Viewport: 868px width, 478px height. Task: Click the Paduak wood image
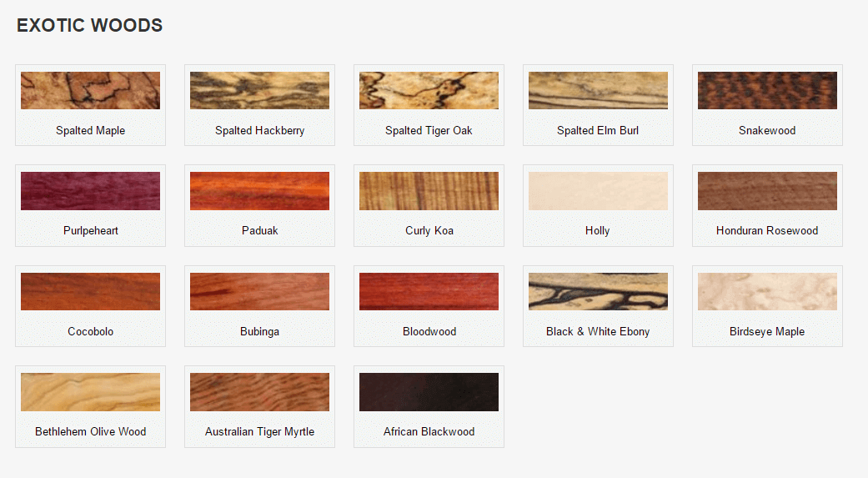pos(259,191)
